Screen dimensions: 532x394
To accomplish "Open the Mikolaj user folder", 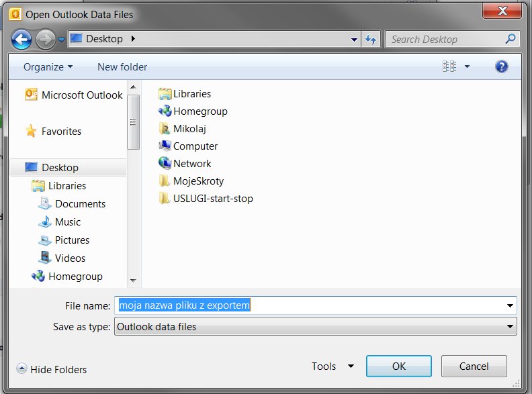I will 191,129.
